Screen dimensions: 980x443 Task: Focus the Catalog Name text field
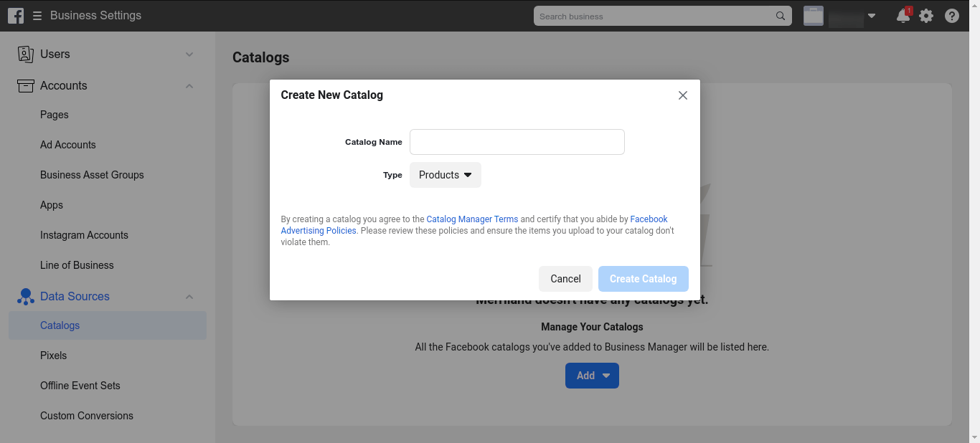517,142
